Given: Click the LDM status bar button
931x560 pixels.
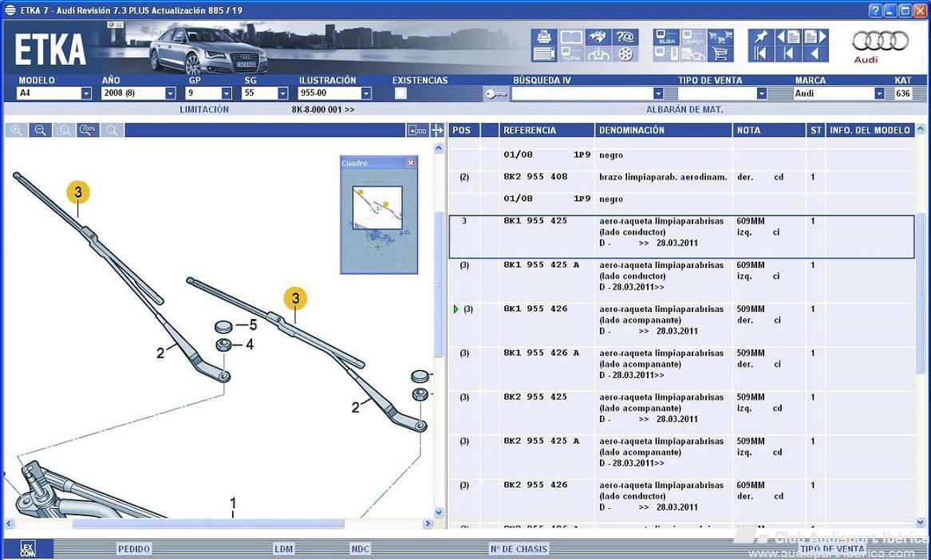Looking at the screenshot, I should [x=284, y=549].
